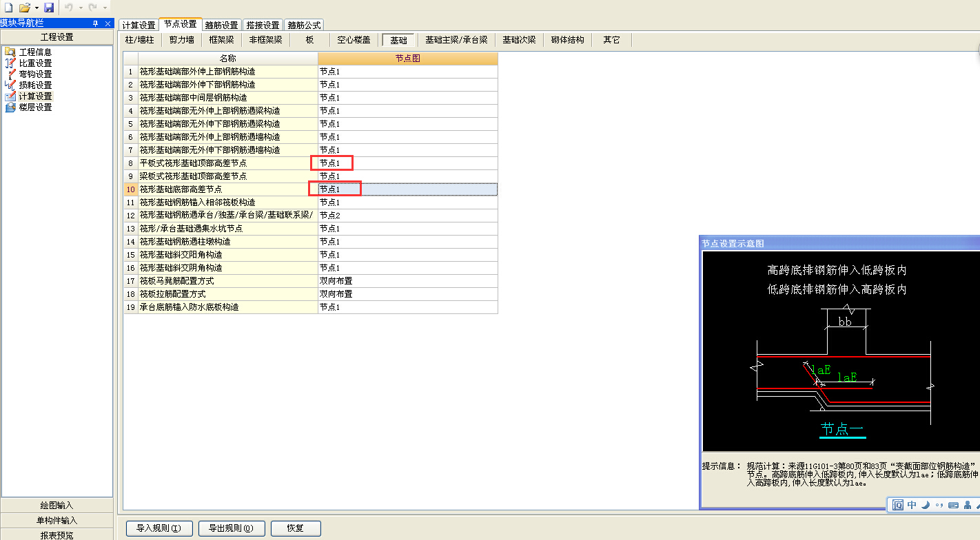Open 比重设置 in the navigation panel

tap(35, 63)
